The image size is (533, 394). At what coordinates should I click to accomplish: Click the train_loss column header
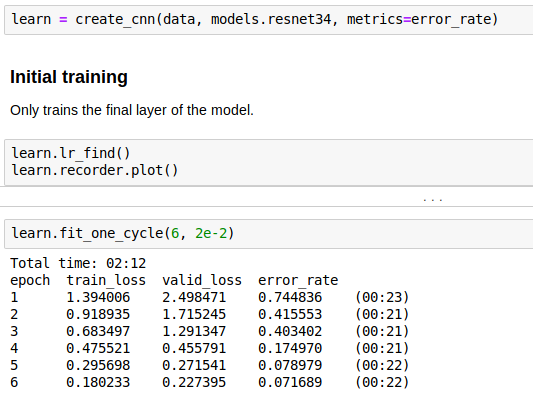coord(106,280)
